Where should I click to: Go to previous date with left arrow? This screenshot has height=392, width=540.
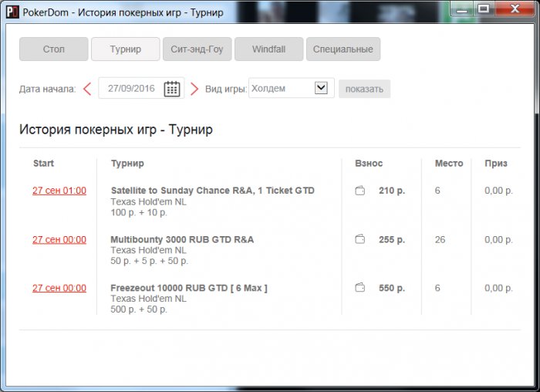tap(87, 89)
